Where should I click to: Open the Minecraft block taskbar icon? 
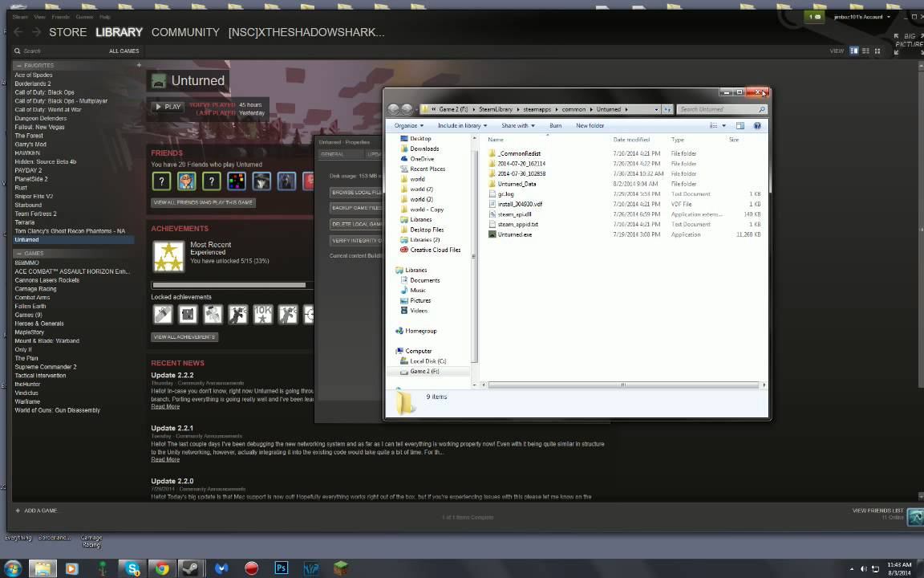tap(340, 568)
